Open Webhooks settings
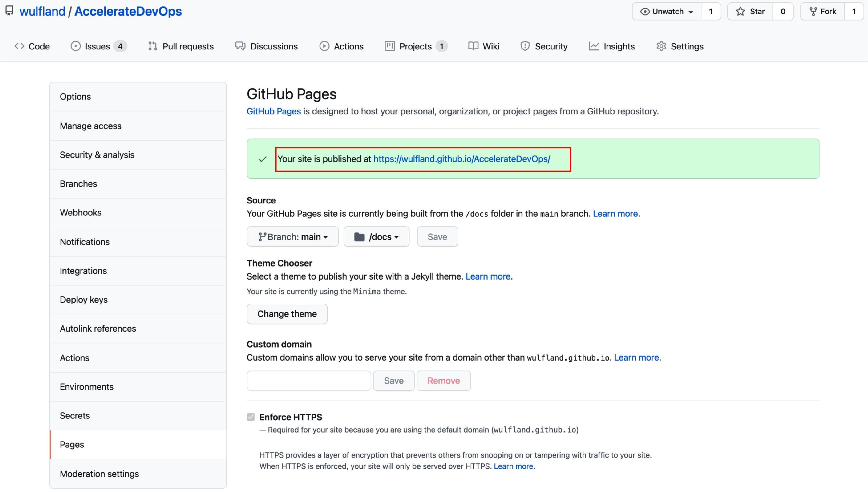 click(138, 213)
